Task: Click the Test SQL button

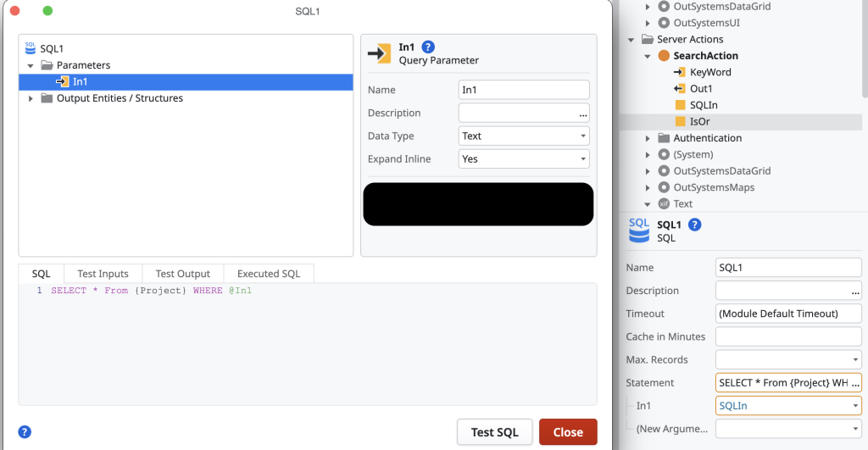Action: pyautogui.click(x=494, y=432)
